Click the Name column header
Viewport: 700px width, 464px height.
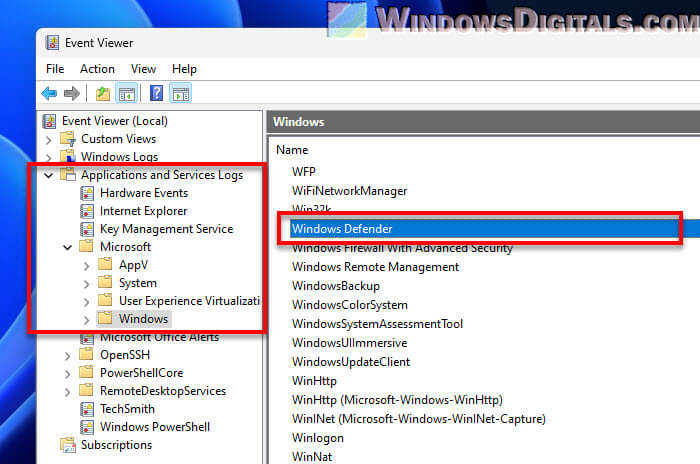tap(292, 150)
